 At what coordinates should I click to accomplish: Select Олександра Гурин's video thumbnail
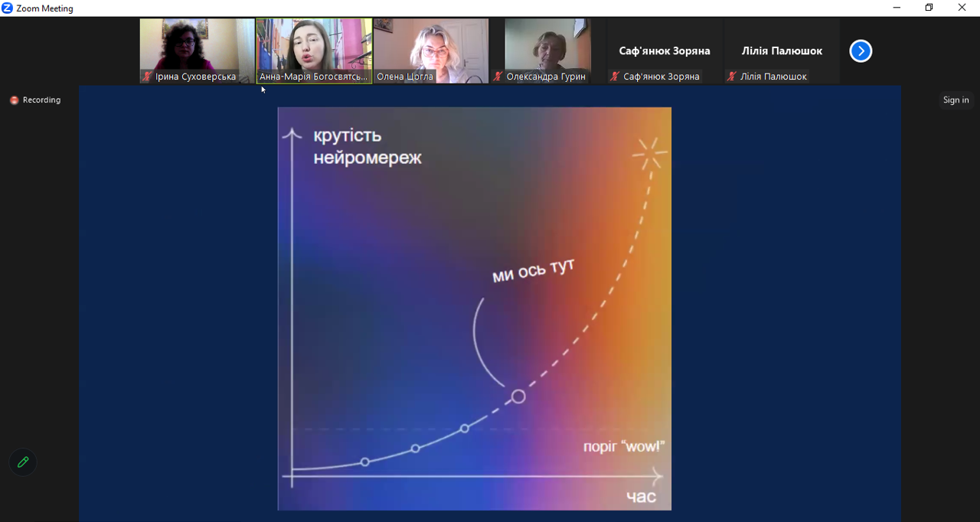547,46
